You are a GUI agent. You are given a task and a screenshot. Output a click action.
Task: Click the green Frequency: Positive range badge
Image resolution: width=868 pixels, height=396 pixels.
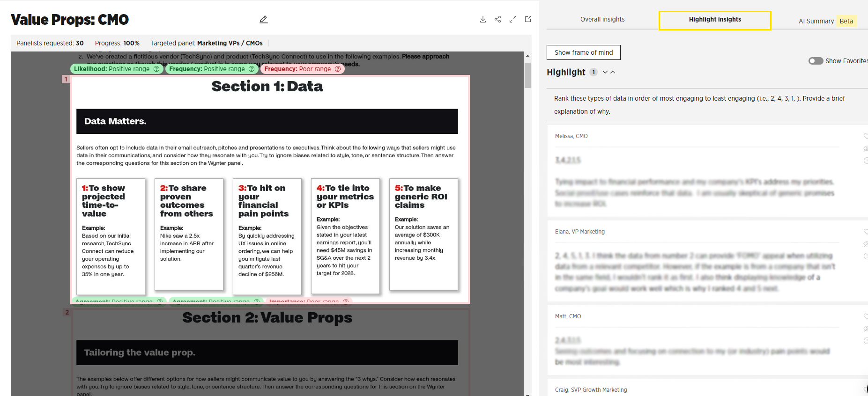(x=212, y=69)
